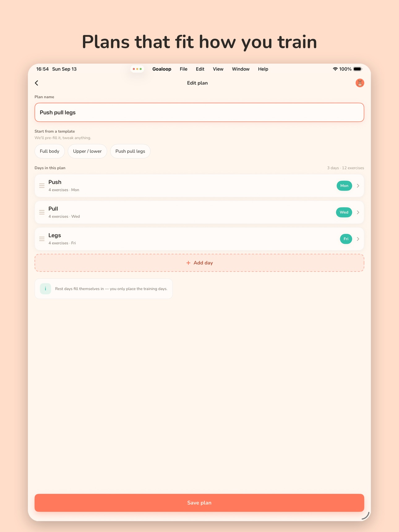Open the Edit menu
399x532 pixels.
coord(200,69)
